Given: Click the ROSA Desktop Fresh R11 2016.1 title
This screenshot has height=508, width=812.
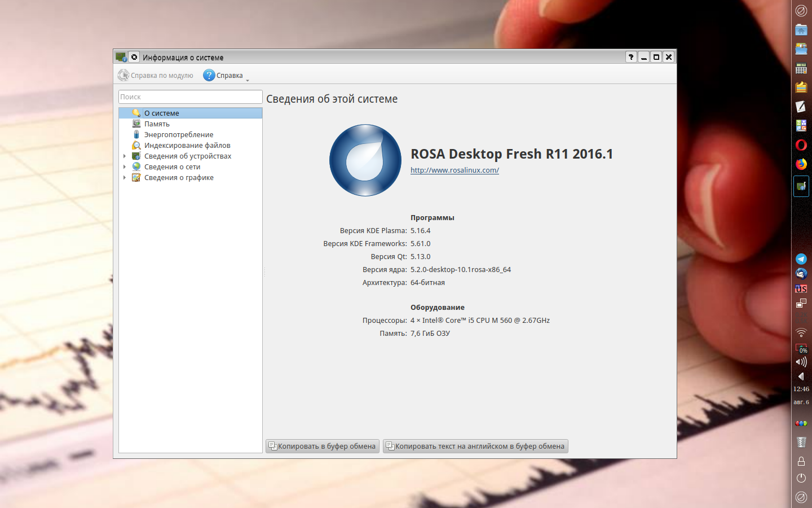Looking at the screenshot, I should pos(511,154).
